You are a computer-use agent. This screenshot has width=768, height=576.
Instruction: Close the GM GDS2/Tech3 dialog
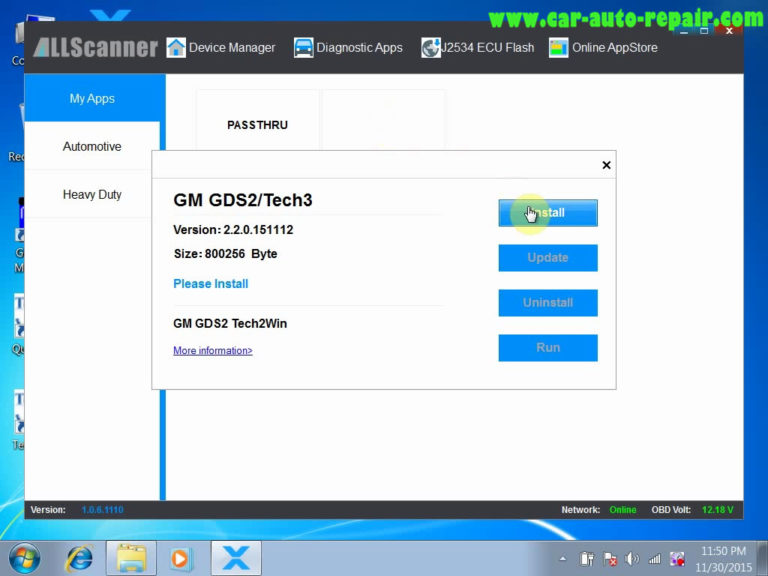click(606, 165)
